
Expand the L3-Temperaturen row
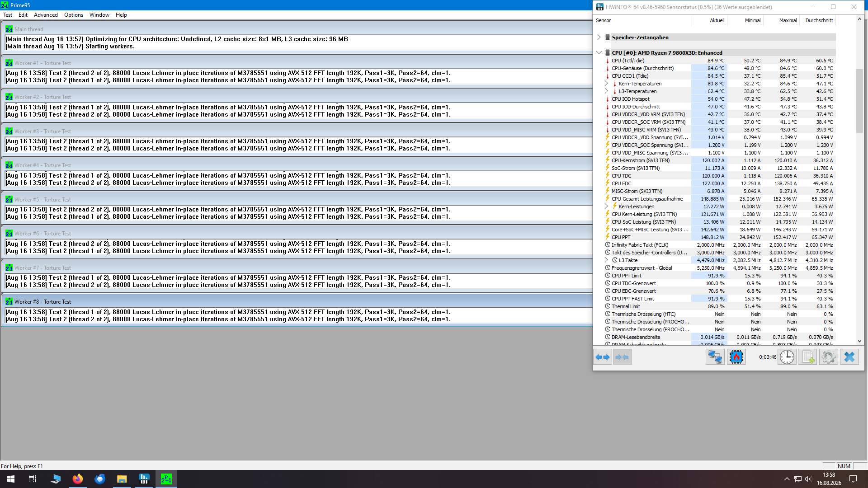pos(606,91)
